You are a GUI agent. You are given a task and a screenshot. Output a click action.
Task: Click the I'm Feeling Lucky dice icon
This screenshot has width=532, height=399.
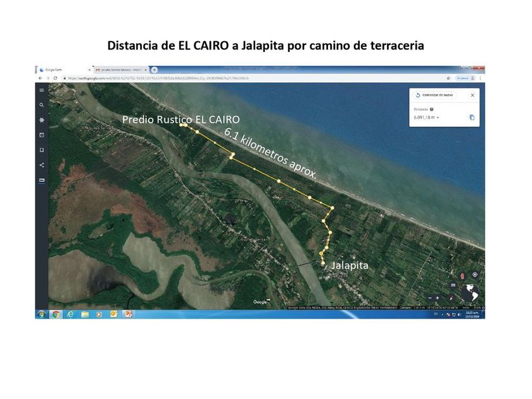[x=42, y=135]
